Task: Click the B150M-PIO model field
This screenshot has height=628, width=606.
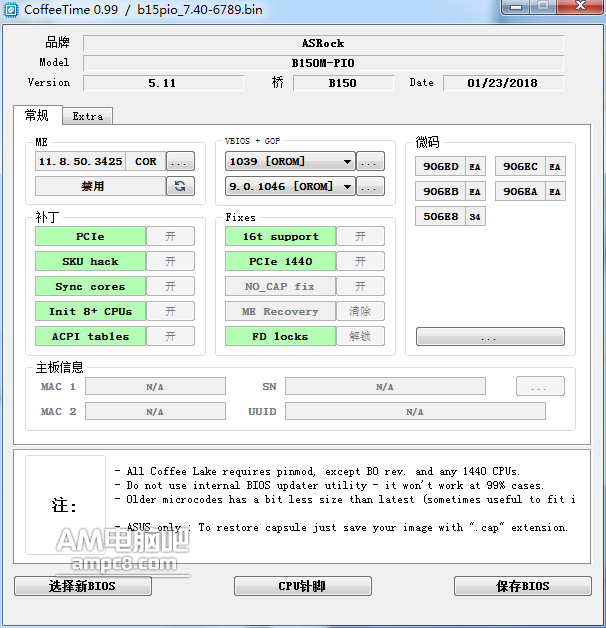Action: tap(324, 63)
